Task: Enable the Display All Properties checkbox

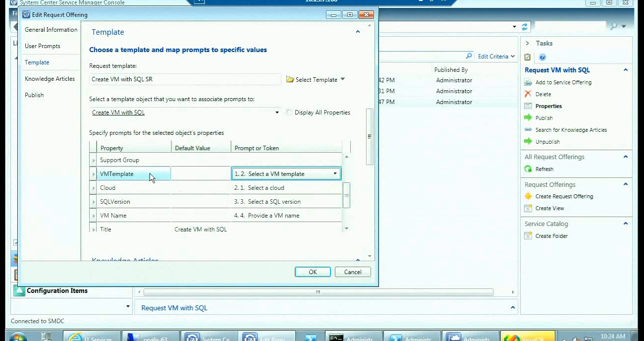Action: pos(289,113)
